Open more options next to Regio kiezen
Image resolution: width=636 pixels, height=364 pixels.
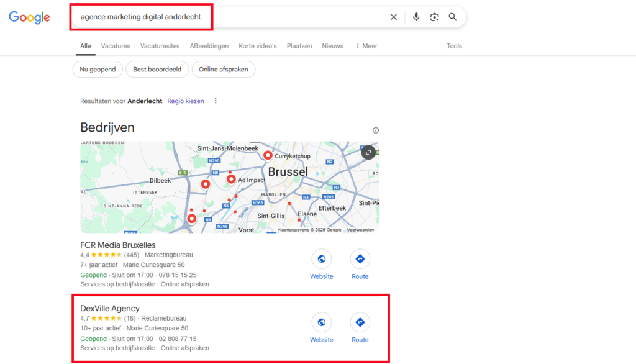(216, 101)
